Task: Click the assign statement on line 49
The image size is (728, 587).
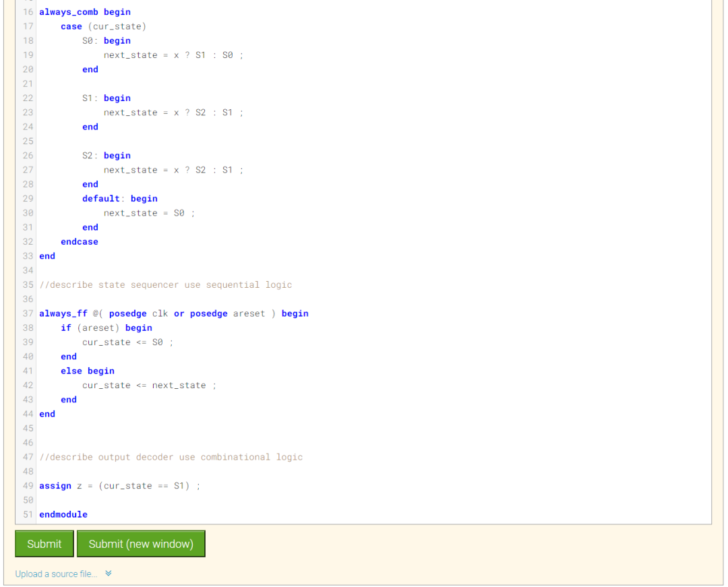Action: (55, 485)
